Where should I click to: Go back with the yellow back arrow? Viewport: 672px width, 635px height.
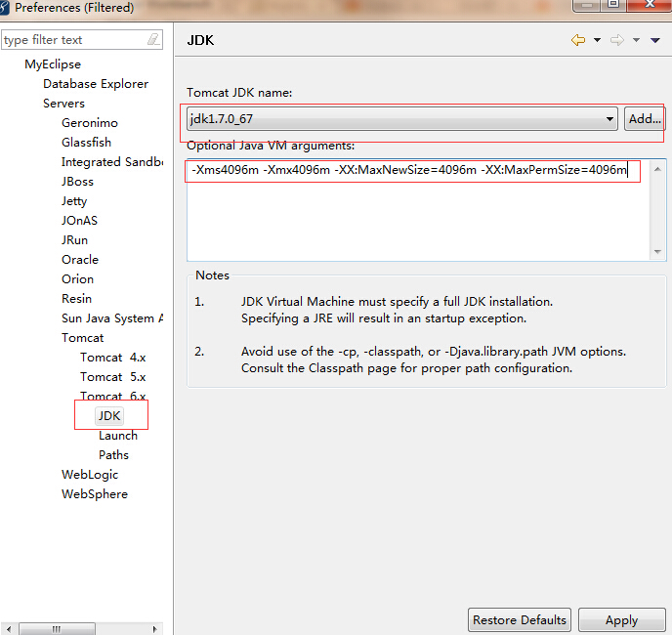(x=578, y=40)
